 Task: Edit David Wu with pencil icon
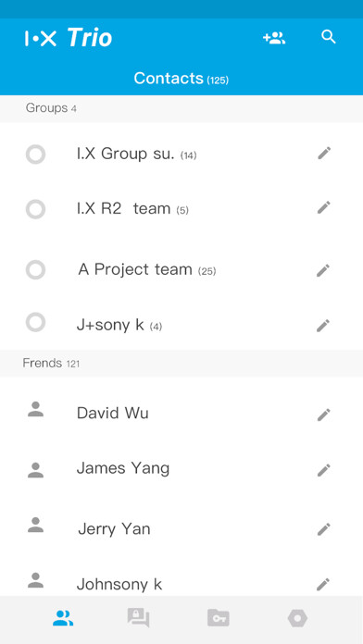coord(324,415)
